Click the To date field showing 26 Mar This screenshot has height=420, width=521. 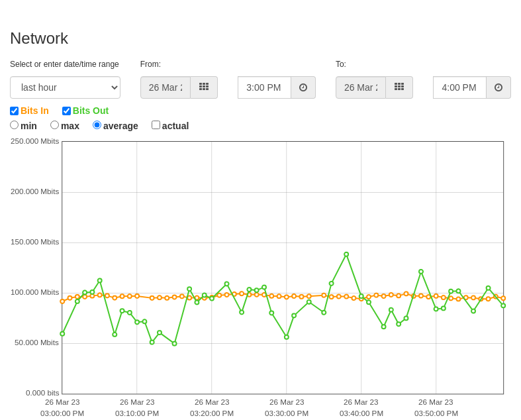[x=361, y=87]
